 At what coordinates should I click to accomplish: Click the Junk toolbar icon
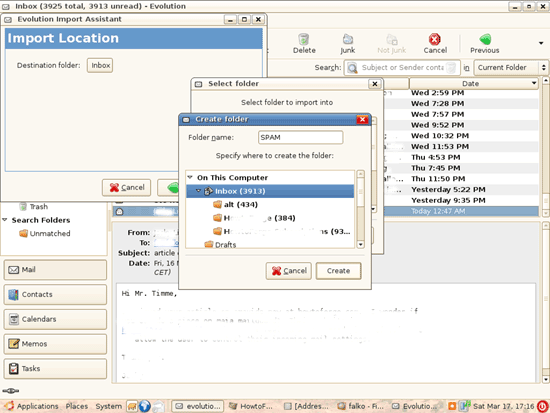[347, 39]
